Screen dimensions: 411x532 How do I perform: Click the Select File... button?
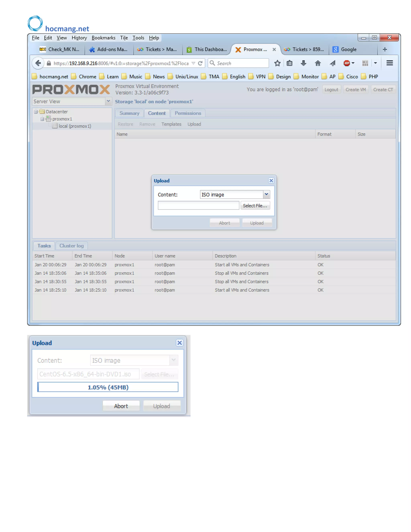point(255,206)
